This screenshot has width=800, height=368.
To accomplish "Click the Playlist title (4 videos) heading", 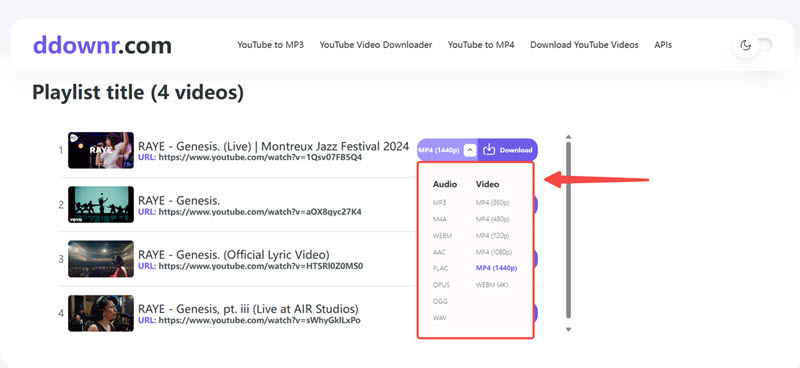I will pos(138,93).
